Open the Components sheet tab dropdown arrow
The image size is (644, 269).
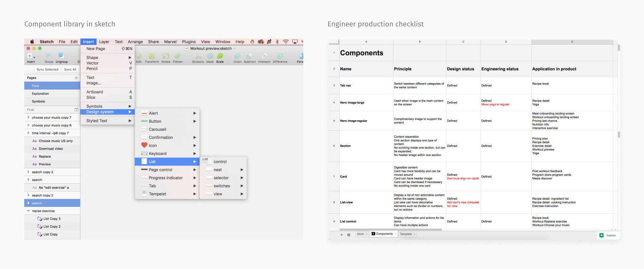click(395, 234)
